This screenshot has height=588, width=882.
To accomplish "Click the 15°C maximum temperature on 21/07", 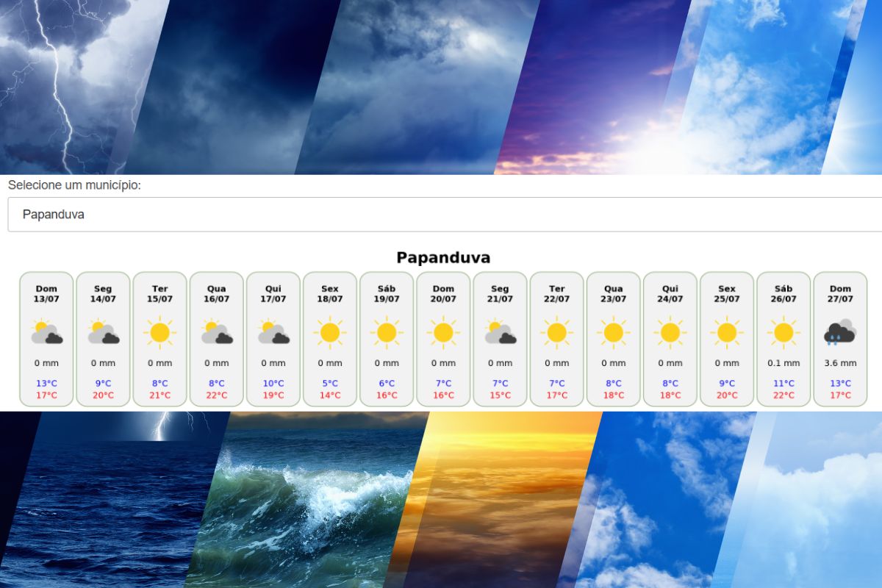I will tap(500, 395).
